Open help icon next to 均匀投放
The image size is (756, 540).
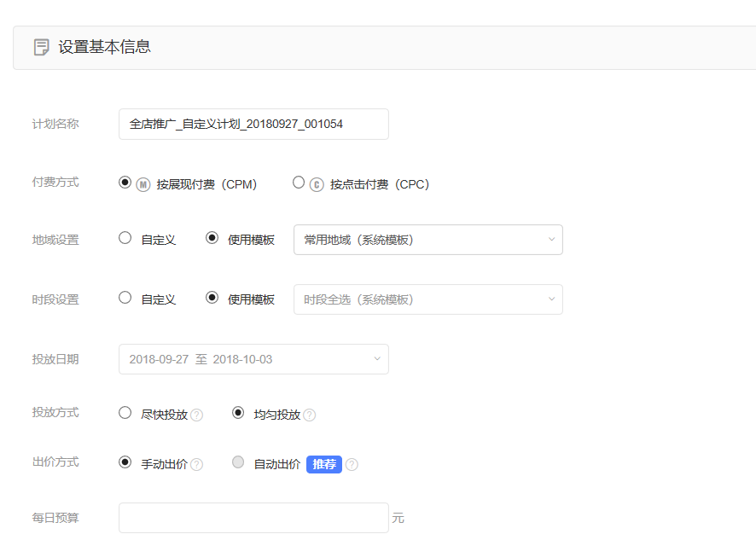pos(310,415)
